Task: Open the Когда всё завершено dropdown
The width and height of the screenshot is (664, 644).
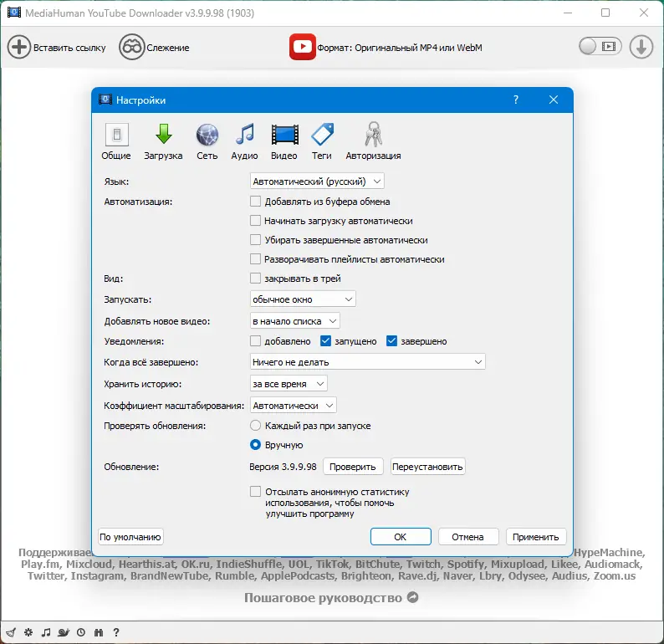Action: tap(368, 362)
